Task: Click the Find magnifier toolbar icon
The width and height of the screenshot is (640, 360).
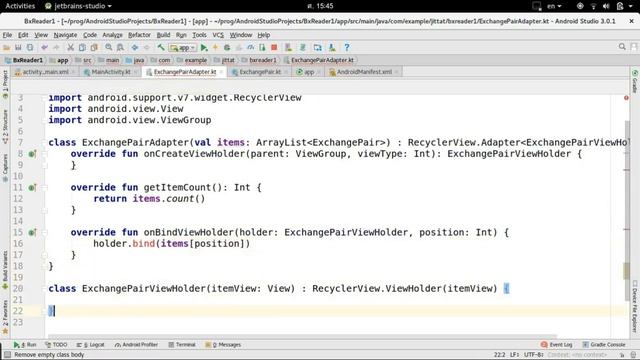Action: [x=109, y=47]
